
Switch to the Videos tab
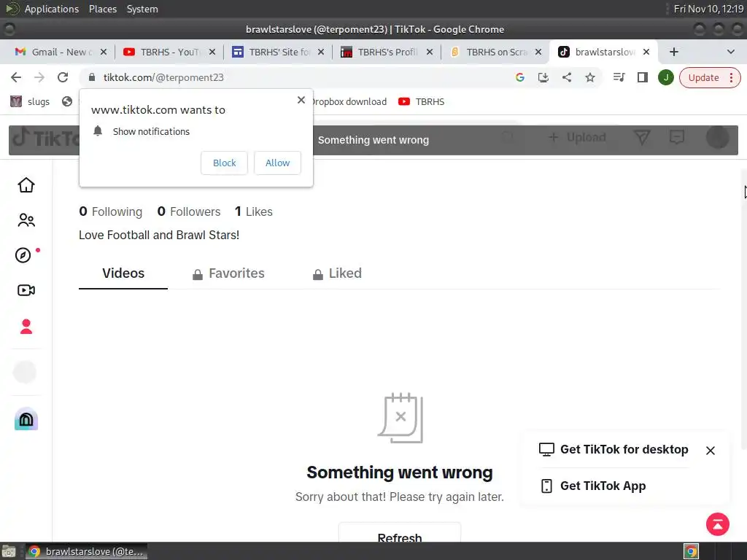click(x=123, y=273)
